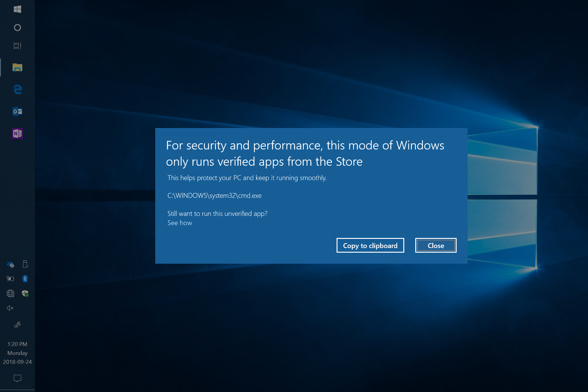
Task: Click the Windows Defender shield icon
Action: coord(24,293)
